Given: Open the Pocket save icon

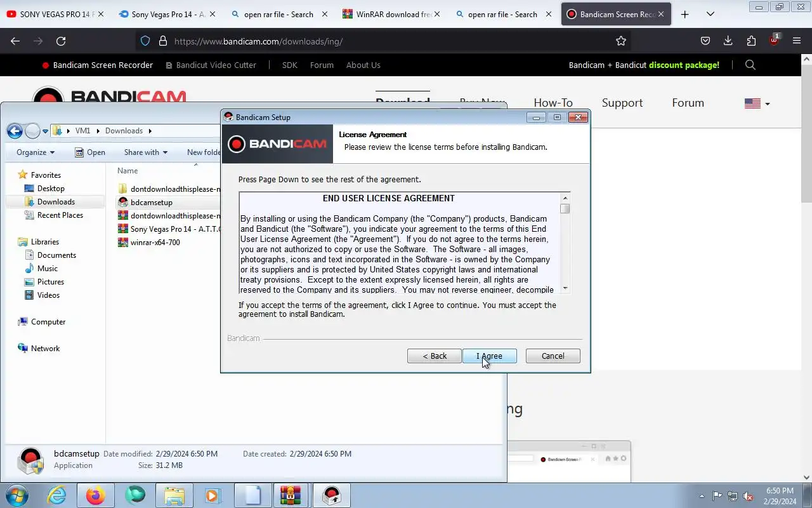Looking at the screenshot, I should 705,41.
